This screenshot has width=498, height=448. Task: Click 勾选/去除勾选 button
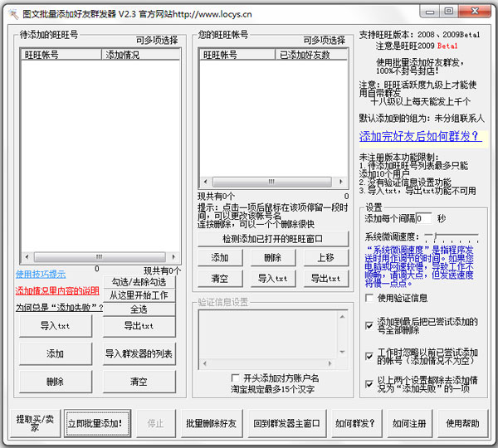click(139, 281)
